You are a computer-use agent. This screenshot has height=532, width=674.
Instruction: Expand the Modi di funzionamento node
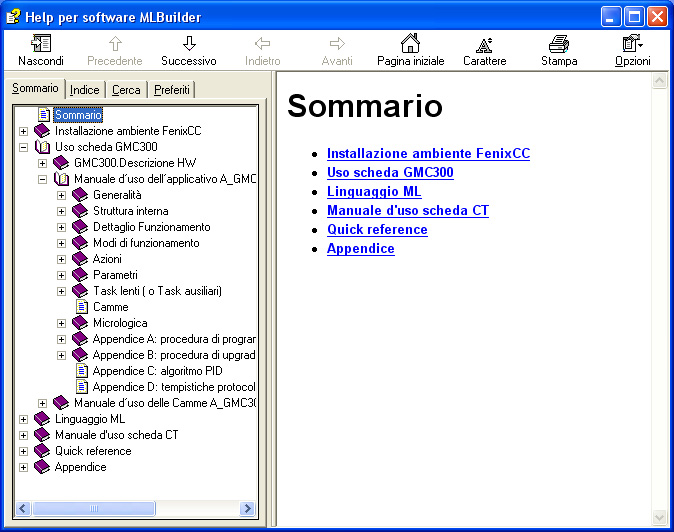pos(61,243)
